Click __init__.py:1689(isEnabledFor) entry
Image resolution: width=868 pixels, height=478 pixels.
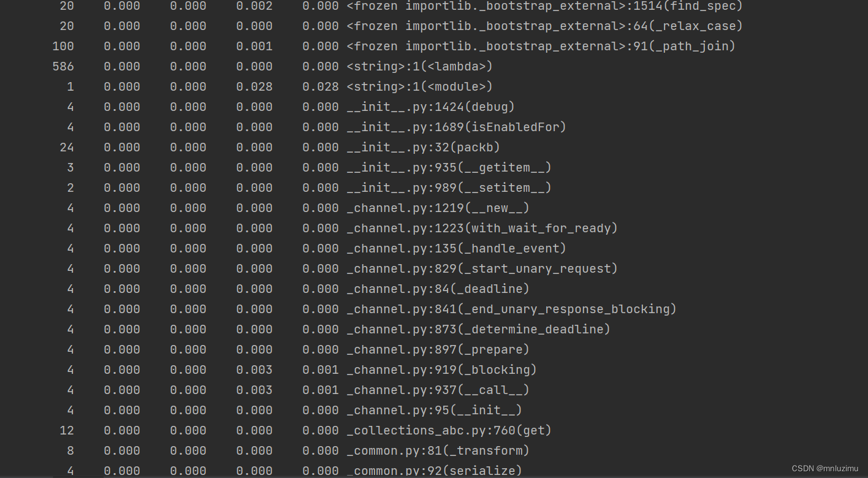(456, 127)
